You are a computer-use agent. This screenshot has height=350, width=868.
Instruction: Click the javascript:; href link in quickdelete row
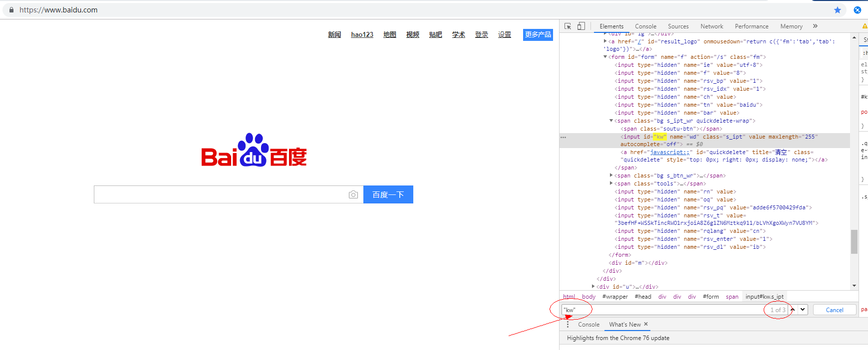(670, 152)
